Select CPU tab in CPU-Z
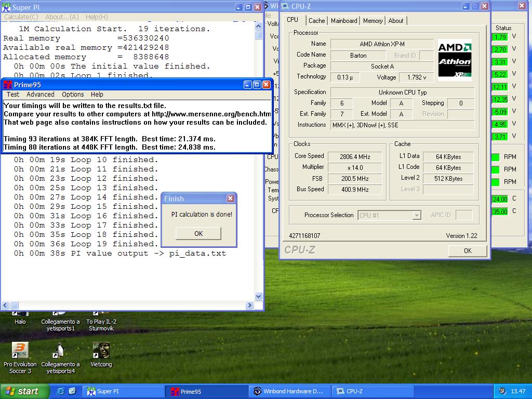This screenshot has height=399, width=532. 292,20
